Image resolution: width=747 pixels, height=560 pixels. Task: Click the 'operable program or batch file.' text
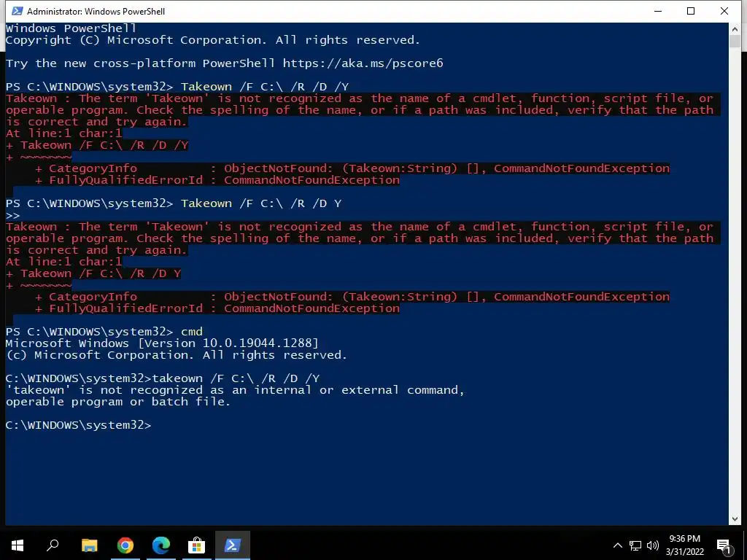(x=118, y=402)
